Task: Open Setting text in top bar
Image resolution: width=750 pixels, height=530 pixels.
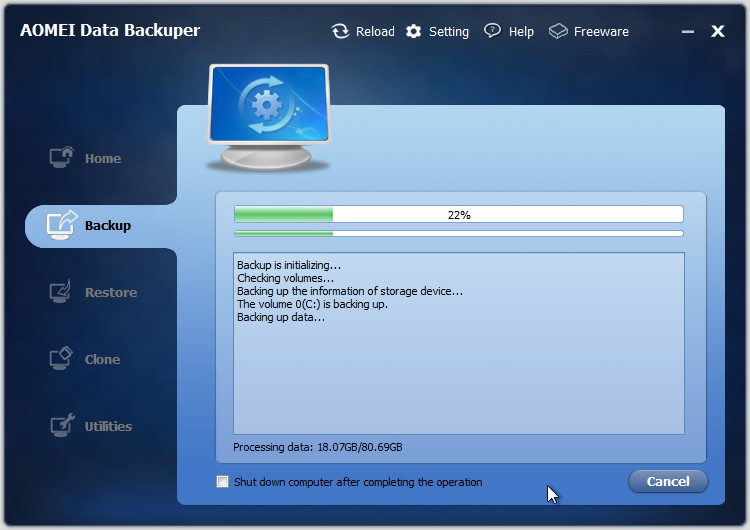Action: [x=449, y=32]
